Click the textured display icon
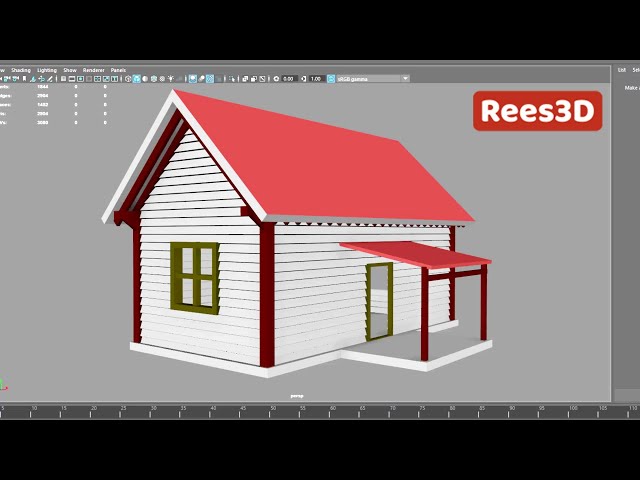This screenshot has height=480, width=640. [x=162, y=78]
